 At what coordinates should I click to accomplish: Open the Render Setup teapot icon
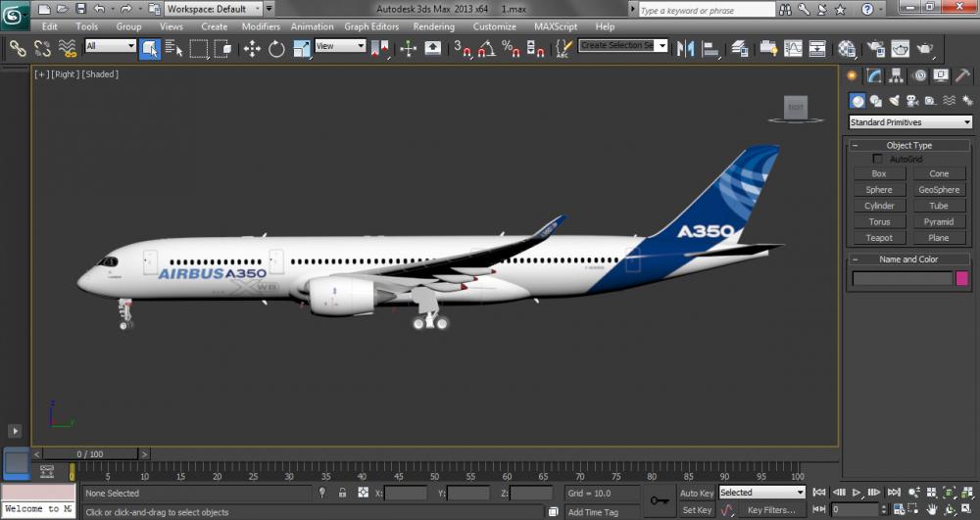(876, 48)
